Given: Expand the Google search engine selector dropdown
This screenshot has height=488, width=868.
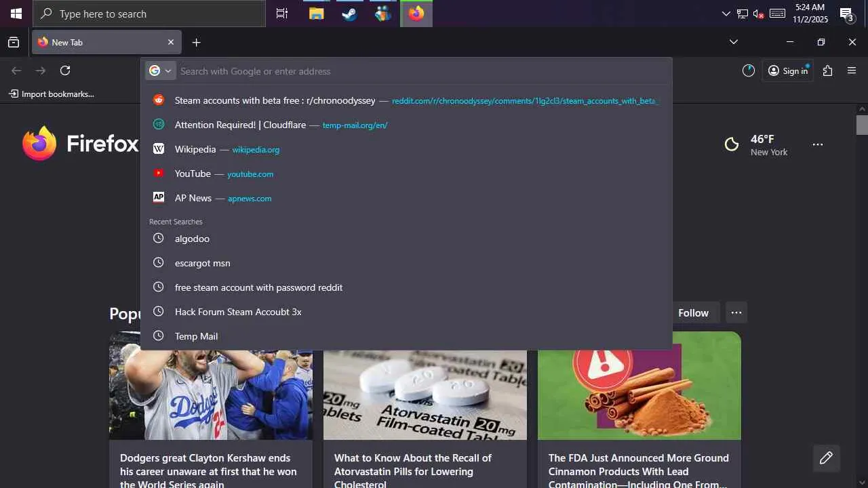Looking at the screenshot, I should tap(161, 70).
